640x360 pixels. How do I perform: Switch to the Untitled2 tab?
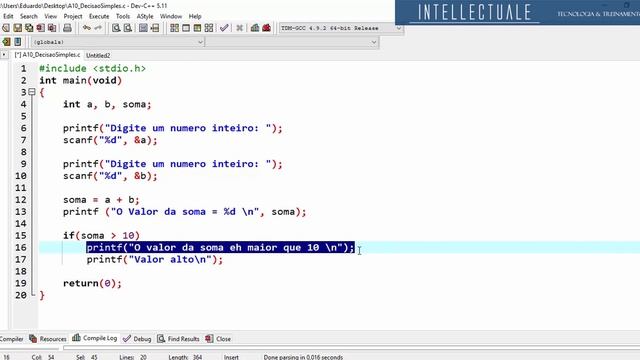coord(98,55)
